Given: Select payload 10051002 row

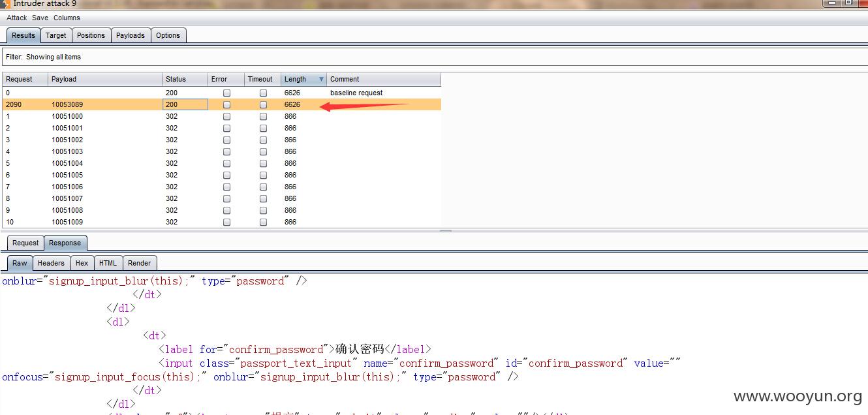Looking at the screenshot, I should pos(221,140).
